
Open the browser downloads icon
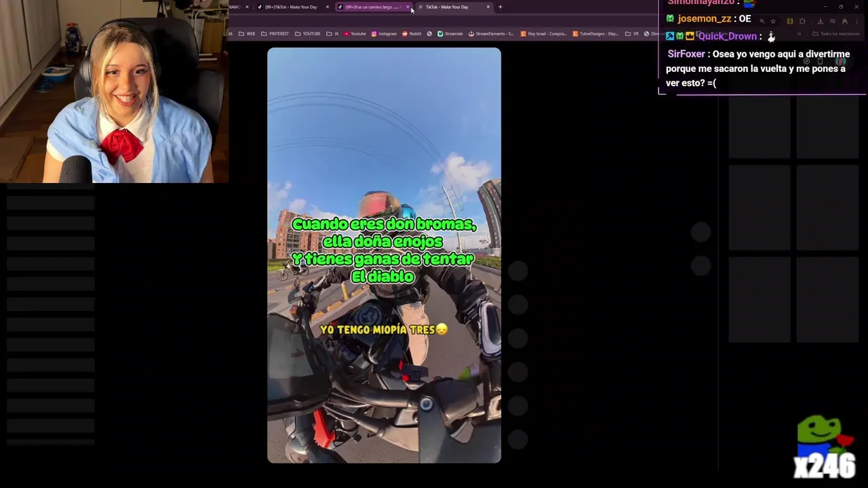click(821, 21)
